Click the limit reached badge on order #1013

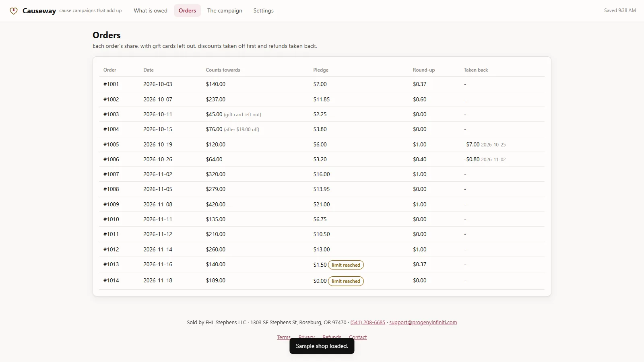coord(346,265)
